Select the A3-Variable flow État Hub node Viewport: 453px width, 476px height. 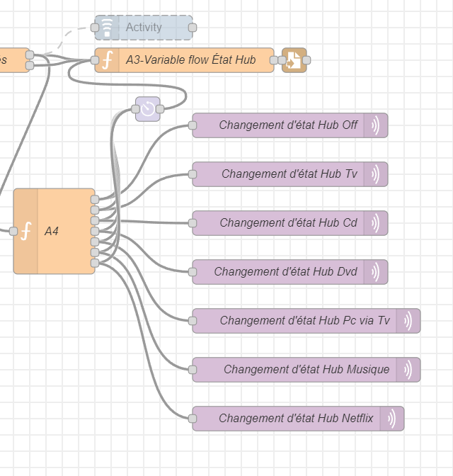pyautogui.click(x=184, y=60)
